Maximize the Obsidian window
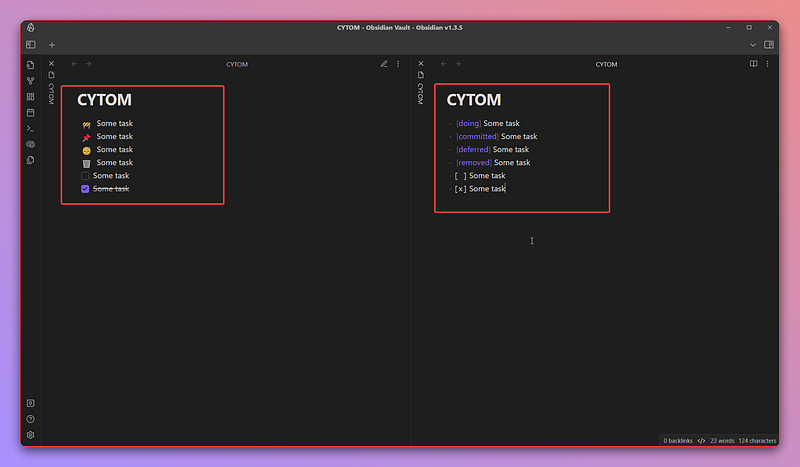 pos(749,28)
